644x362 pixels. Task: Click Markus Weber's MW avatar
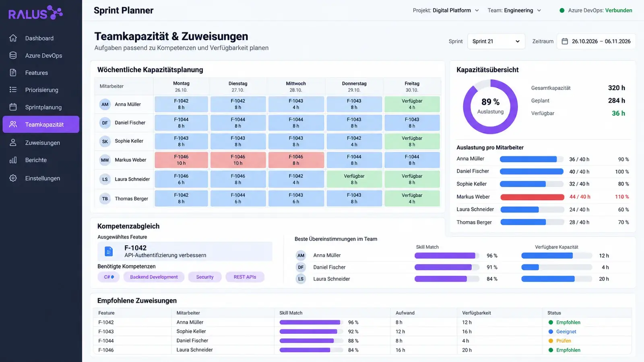tap(105, 160)
